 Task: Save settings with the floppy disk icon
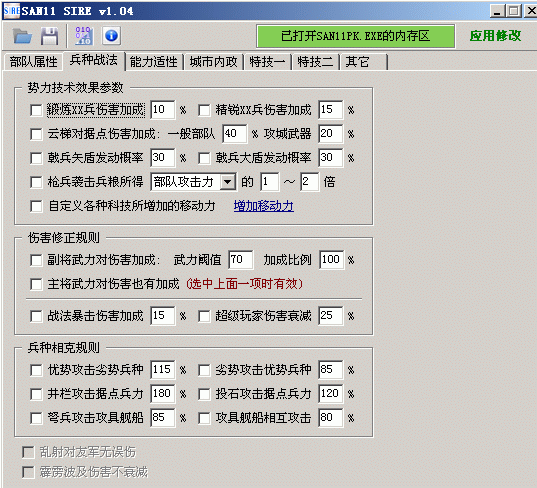tap(49, 36)
